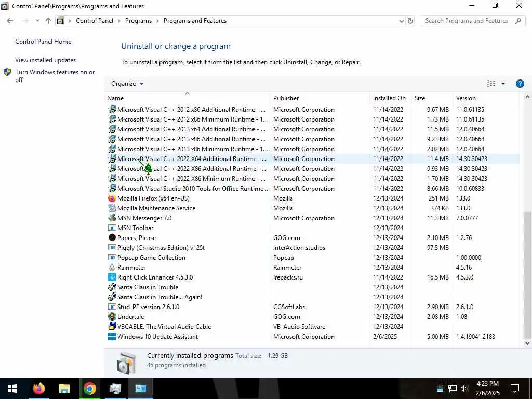The width and height of the screenshot is (532, 399).
Task: Click the Santa Claus in Trouble... Again! icon
Action: (x=112, y=297)
